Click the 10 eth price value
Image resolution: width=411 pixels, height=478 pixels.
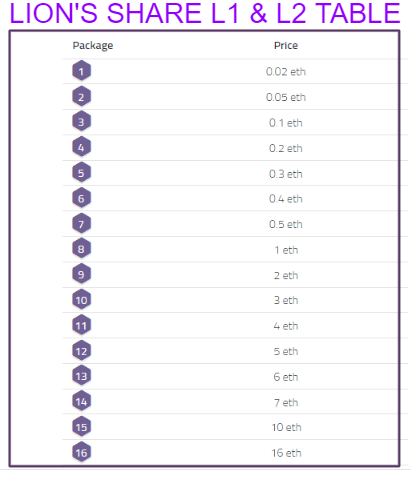pos(286,427)
